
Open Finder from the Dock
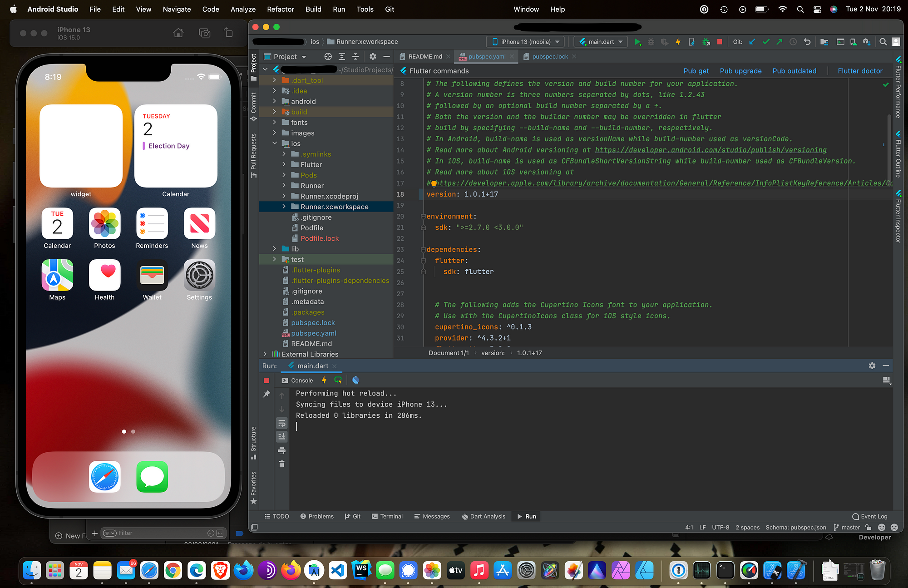31,571
